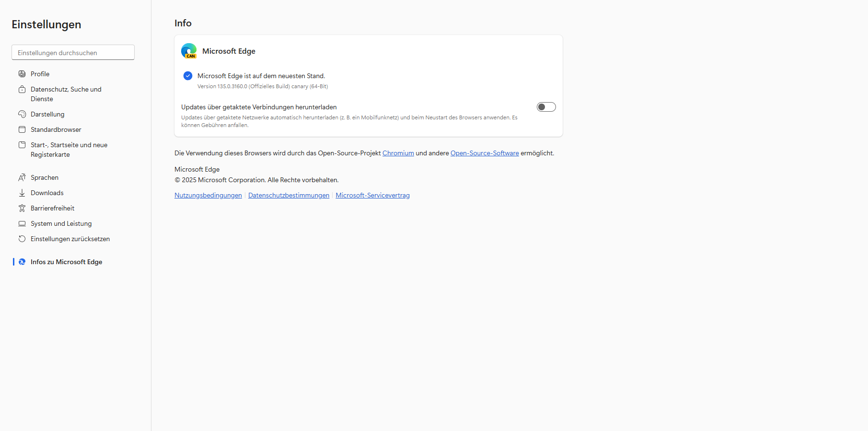The image size is (868, 431).
Task: Click the lock icon for Datenschutz
Action: pyautogui.click(x=22, y=90)
